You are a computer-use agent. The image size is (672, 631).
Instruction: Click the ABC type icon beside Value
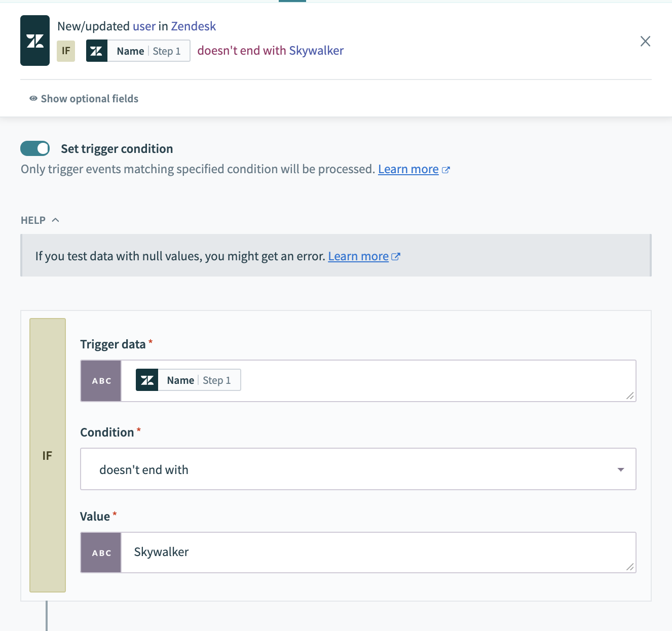click(x=101, y=553)
